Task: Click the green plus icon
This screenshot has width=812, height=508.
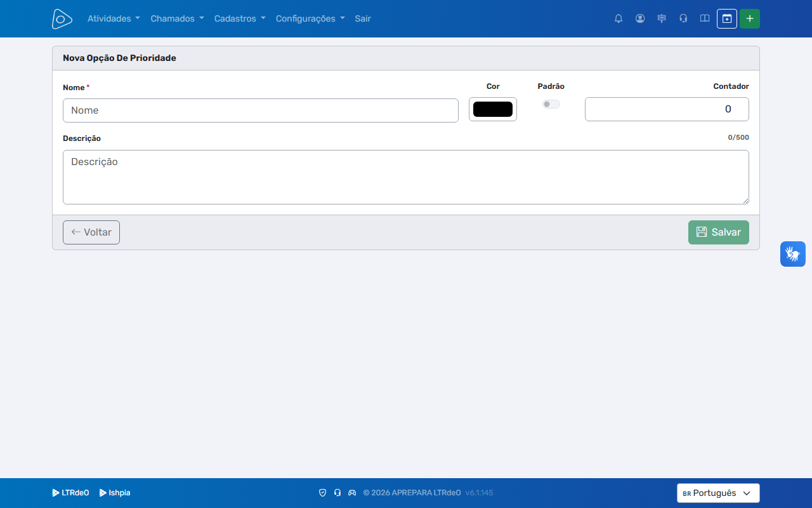Action: pyautogui.click(x=750, y=19)
